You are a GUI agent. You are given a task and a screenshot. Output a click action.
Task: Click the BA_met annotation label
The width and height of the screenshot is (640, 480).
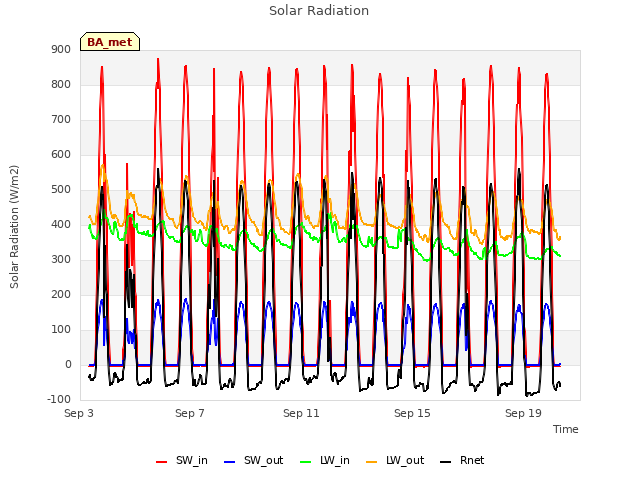coord(110,42)
